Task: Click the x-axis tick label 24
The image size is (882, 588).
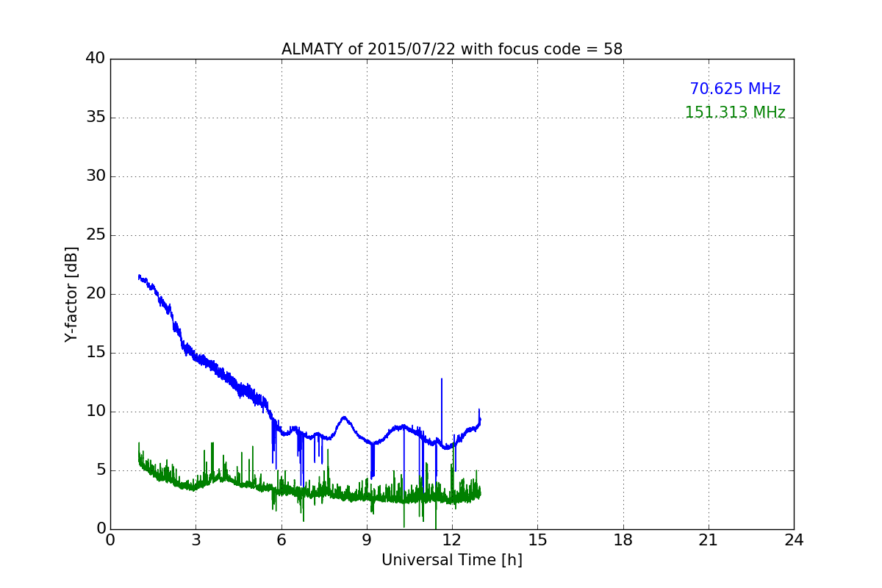Action: [794, 540]
